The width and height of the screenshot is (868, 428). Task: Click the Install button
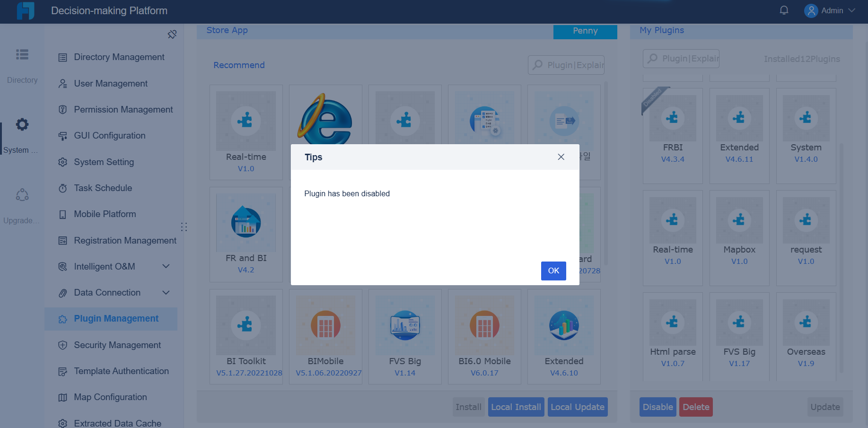(x=468, y=407)
